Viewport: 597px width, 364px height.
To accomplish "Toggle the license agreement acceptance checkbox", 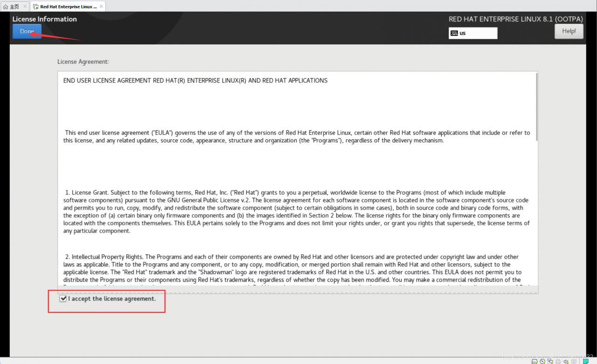I will pyautogui.click(x=63, y=298).
